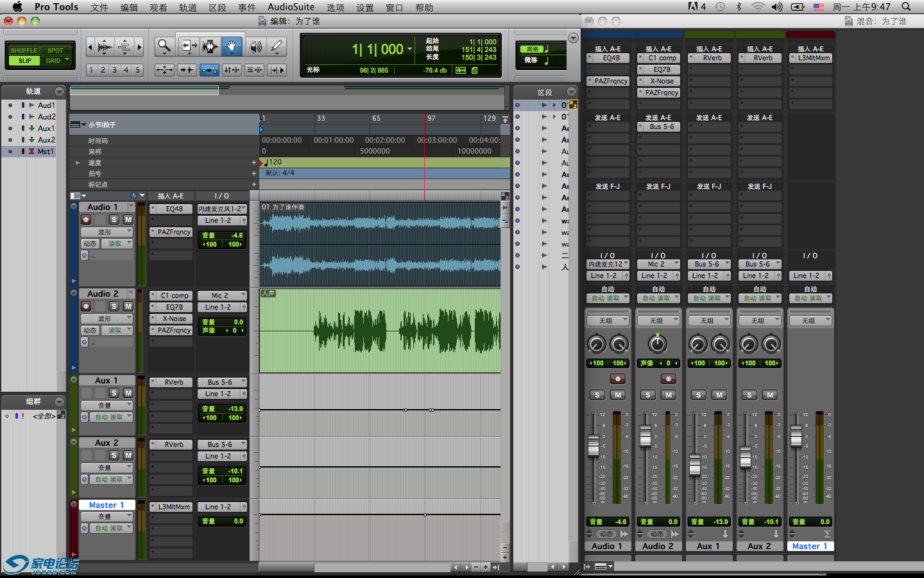Choose the Selector waveform tool

pyautogui.click(x=210, y=46)
